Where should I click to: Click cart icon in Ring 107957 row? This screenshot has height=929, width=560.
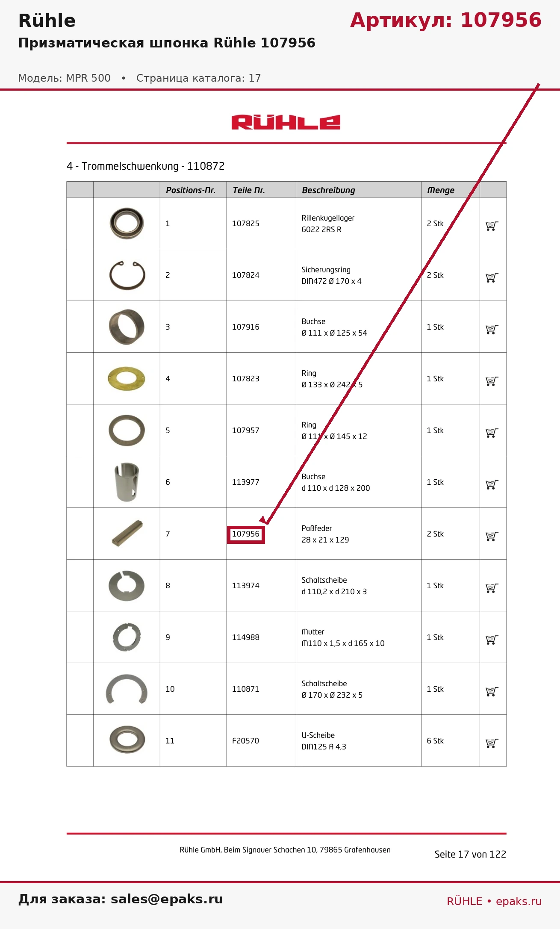492,433
